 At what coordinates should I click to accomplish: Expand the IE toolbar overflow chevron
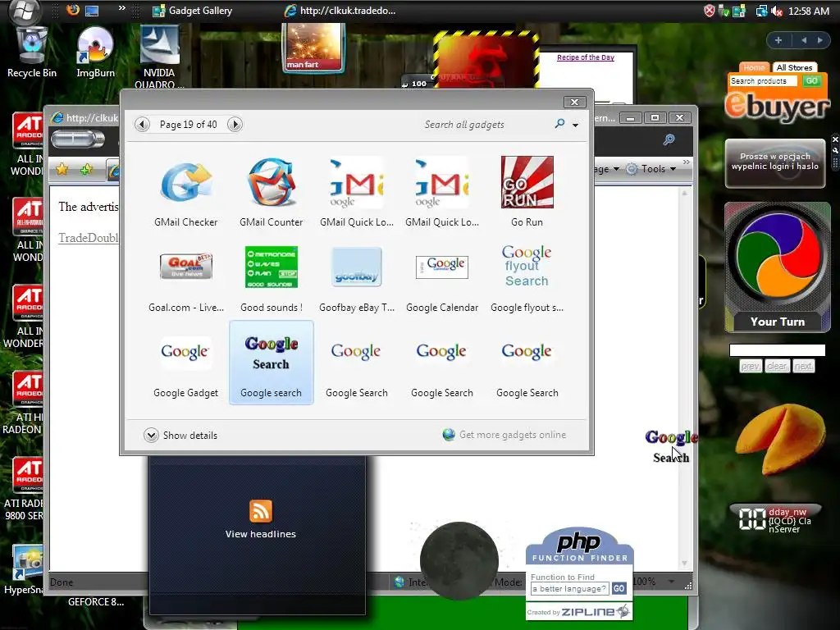pos(687,162)
